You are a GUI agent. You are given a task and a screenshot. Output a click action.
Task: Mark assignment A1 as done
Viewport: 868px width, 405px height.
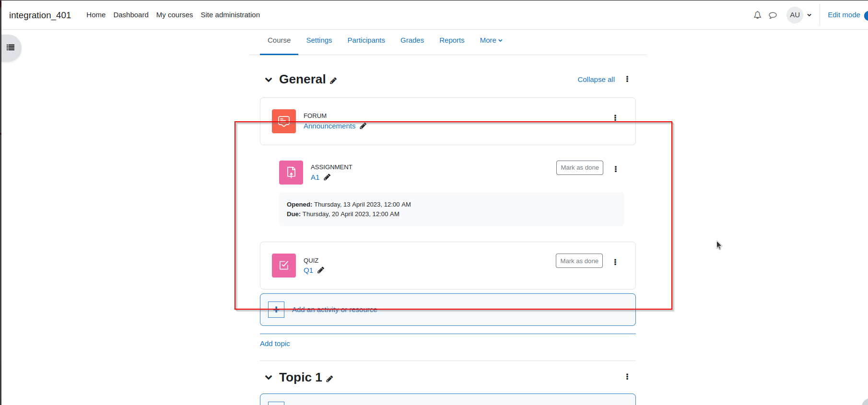tap(580, 168)
